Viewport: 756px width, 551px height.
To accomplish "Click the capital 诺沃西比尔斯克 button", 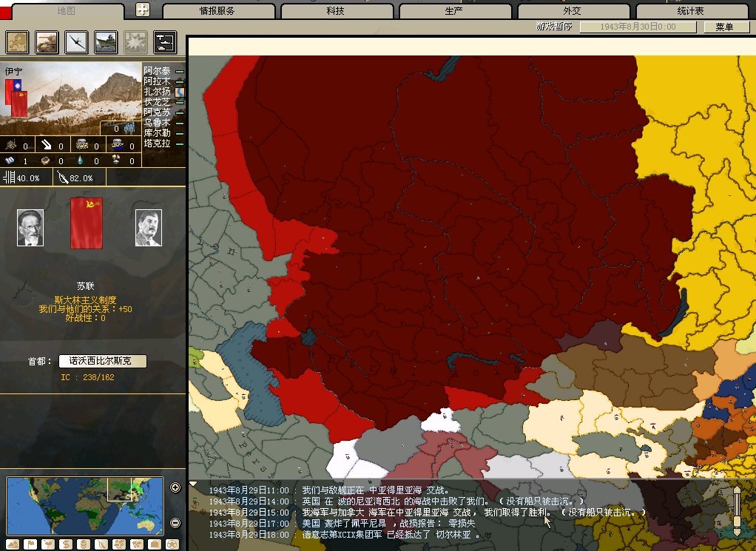I will (x=102, y=361).
